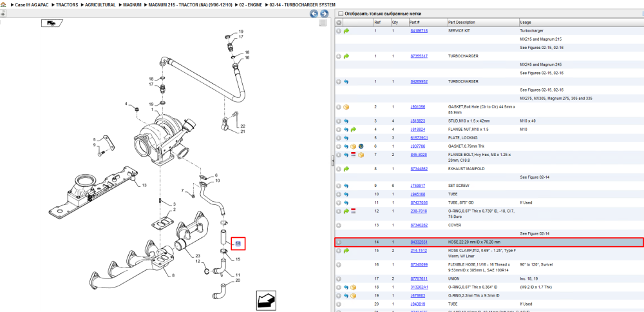This screenshot has height=312, width=644.
Task: Click blue arrow icon for STUD J818823
Action: tap(346, 121)
